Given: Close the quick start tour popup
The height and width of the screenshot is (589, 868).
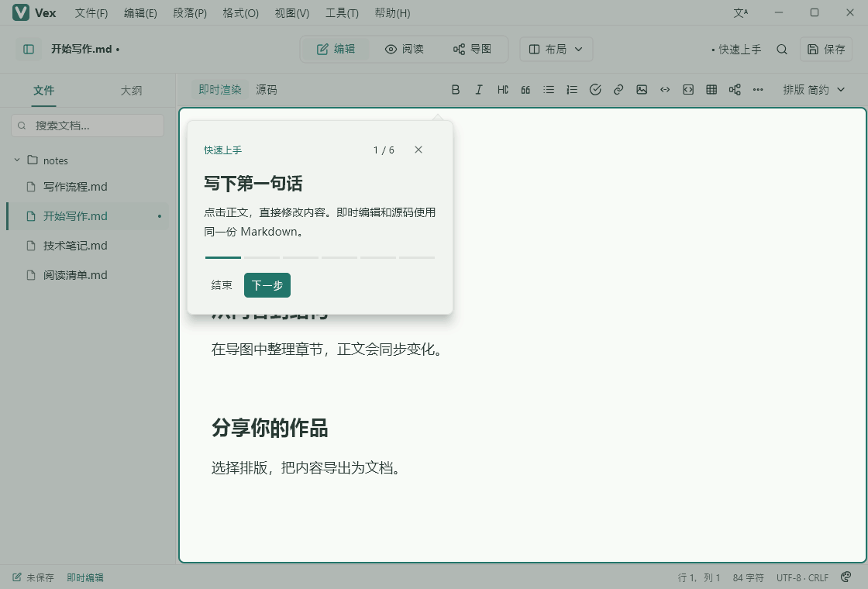Looking at the screenshot, I should 418,150.
